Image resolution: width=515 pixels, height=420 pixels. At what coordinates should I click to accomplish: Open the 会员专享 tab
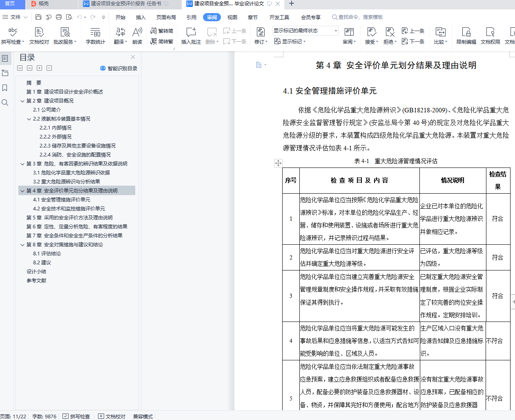coord(311,17)
